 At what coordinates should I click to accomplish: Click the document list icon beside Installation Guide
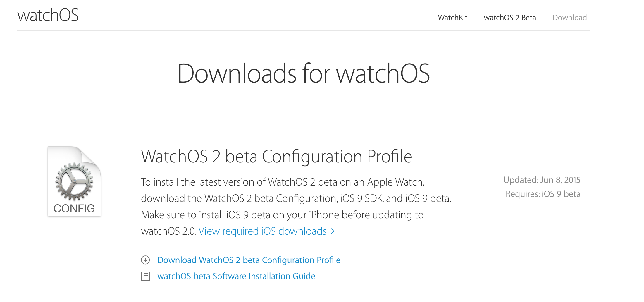click(145, 276)
